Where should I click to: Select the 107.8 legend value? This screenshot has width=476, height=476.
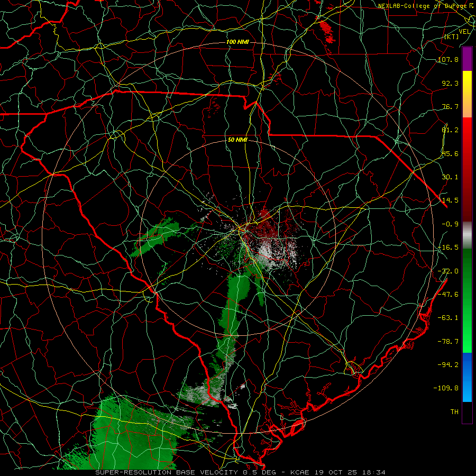pos(448,59)
